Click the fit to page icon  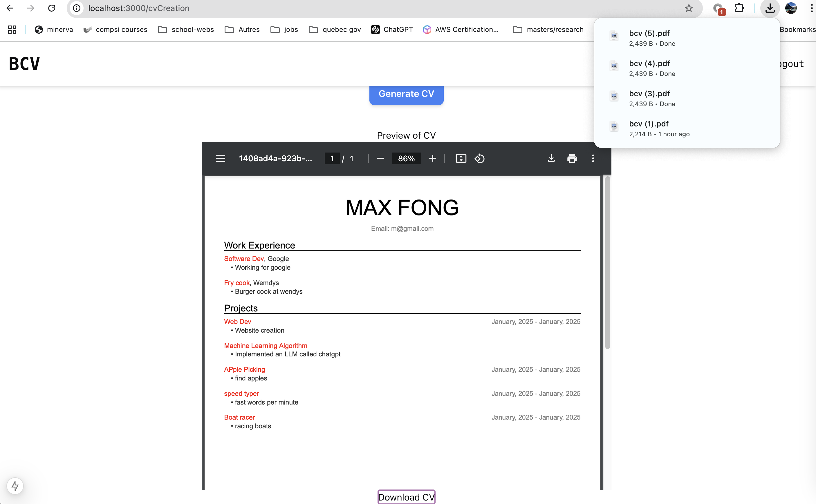click(x=461, y=158)
